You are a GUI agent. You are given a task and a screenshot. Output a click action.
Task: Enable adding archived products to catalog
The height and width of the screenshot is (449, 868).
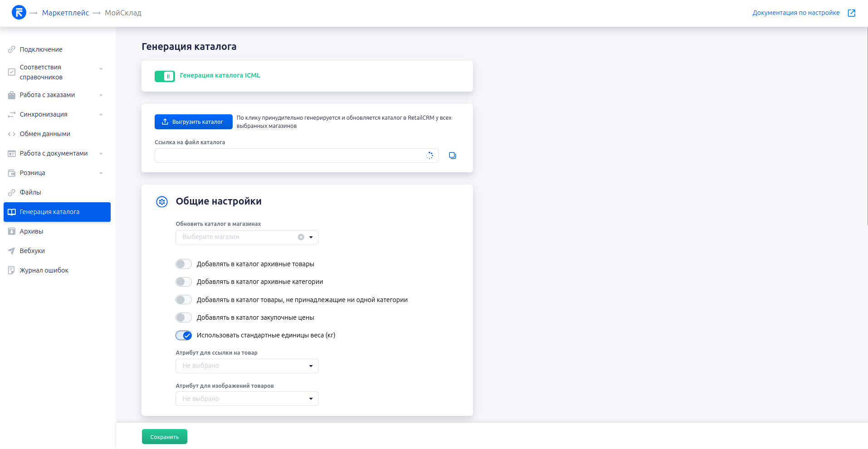click(x=184, y=264)
